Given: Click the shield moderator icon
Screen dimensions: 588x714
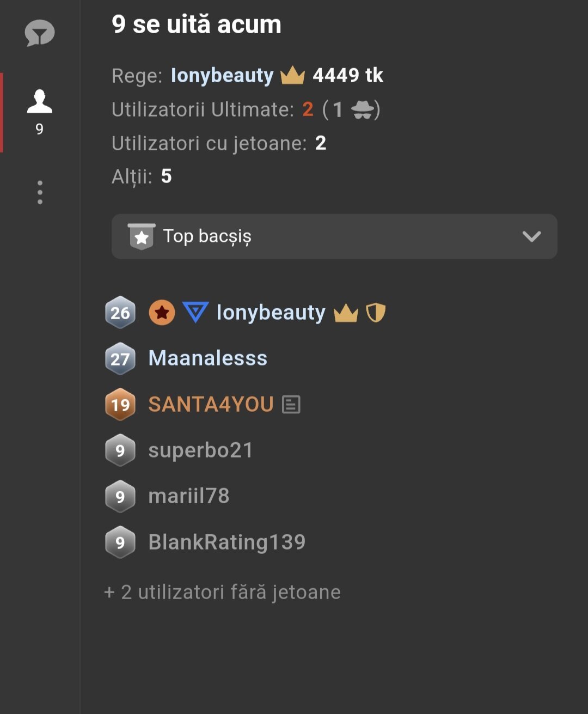Looking at the screenshot, I should click(376, 313).
